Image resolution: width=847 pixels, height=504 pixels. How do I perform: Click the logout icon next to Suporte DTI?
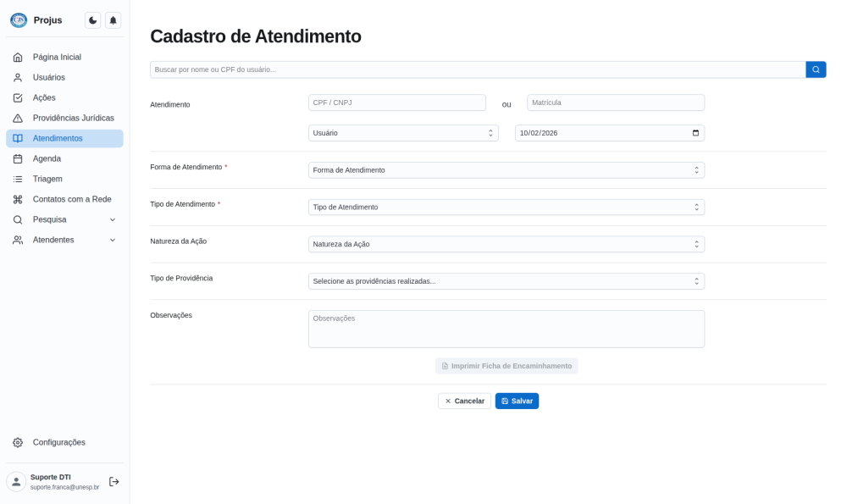[x=114, y=481]
